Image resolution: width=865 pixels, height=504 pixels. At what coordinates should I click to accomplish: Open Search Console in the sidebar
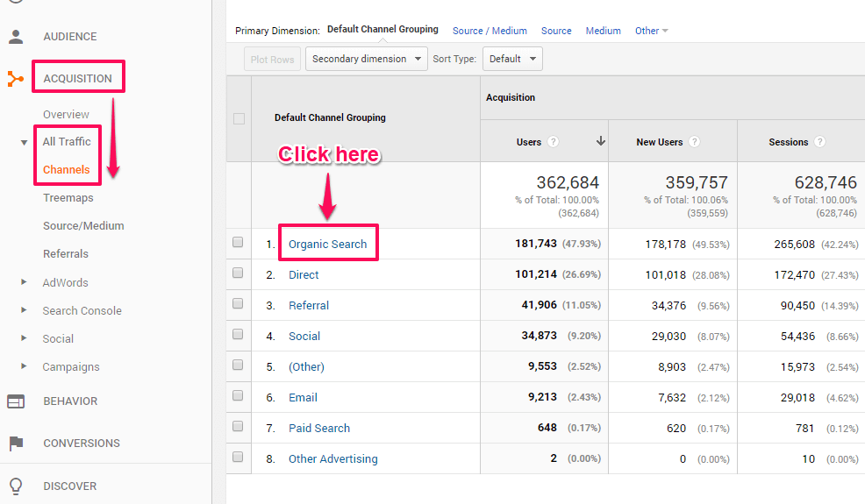click(x=82, y=311)
